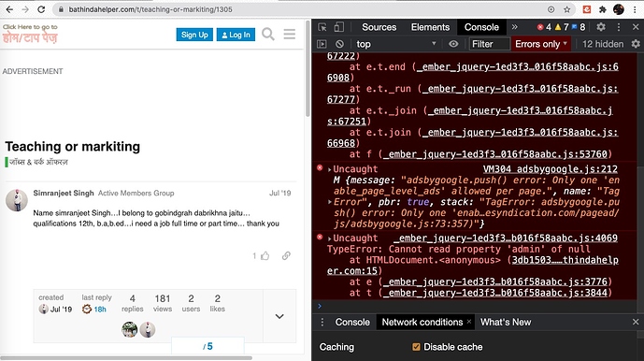Screen dimensions: 644x361
Task: Open the ember_jquery js:53760 stack link
Action: point(495,154)
